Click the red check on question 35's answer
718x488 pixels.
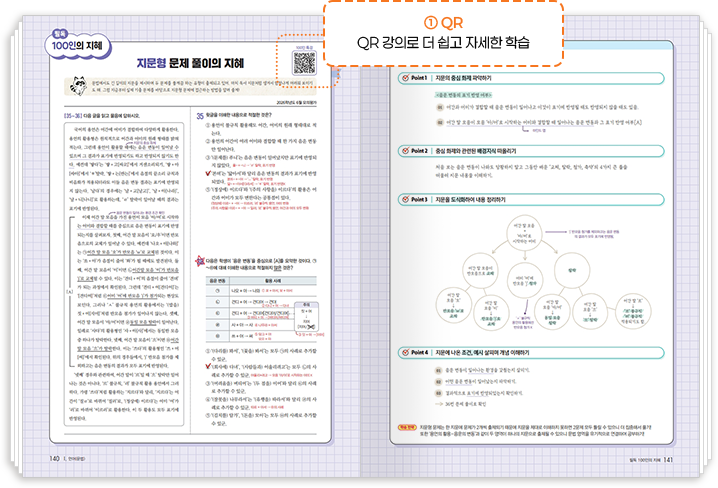[208, 174]
